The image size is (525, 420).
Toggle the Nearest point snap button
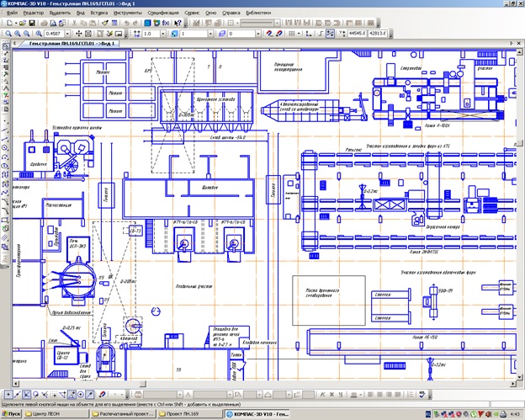8,395
